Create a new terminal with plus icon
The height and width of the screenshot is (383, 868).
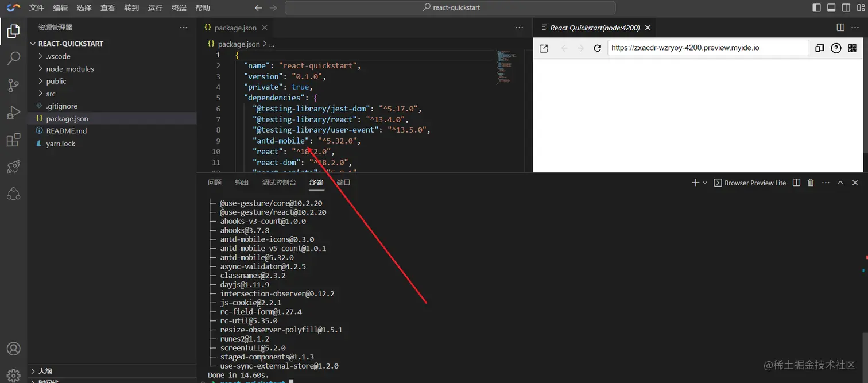tap(695, 183)
